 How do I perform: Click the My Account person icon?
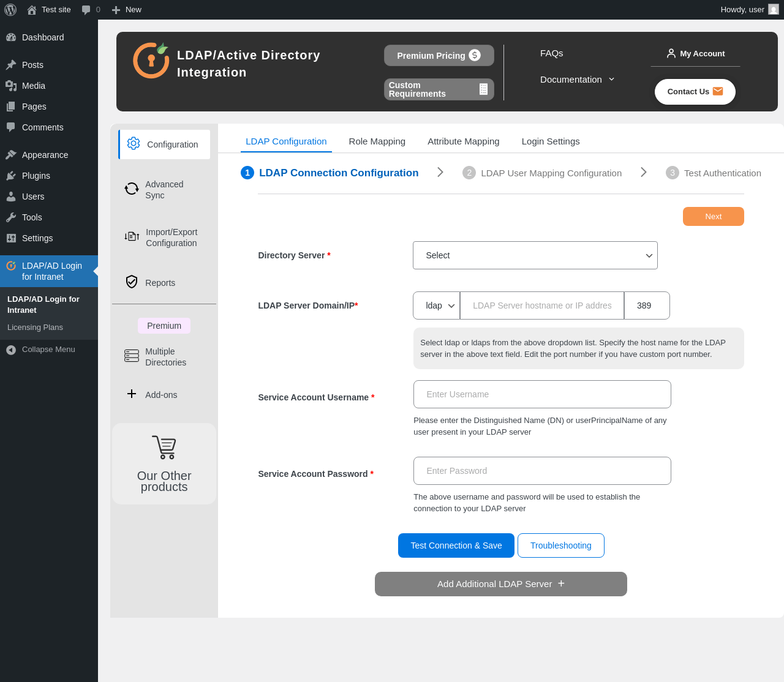pyautogui.click(x=671, y=53)
